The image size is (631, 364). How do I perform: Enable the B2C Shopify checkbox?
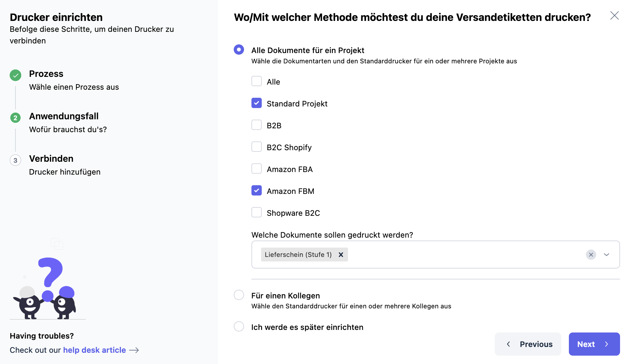[257, 147]
